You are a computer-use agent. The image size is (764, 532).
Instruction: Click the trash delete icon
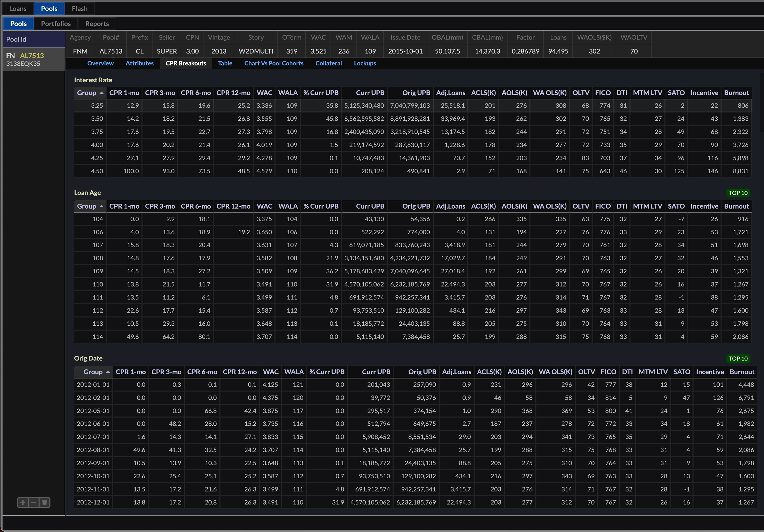pos(45,502)
